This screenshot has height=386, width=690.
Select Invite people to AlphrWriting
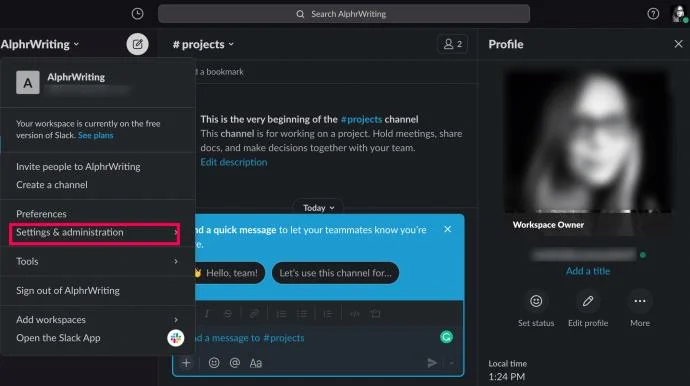[78, 166]
